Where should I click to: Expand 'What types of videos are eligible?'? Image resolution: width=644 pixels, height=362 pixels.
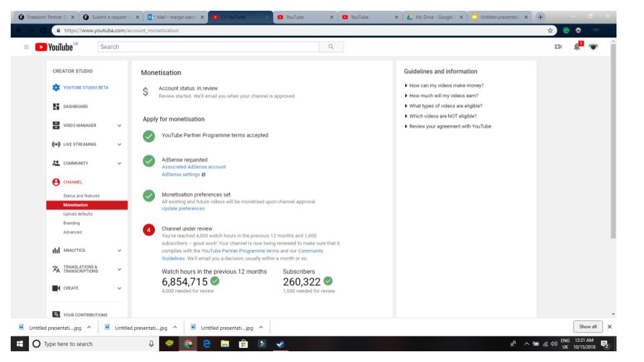coord(445,106)
